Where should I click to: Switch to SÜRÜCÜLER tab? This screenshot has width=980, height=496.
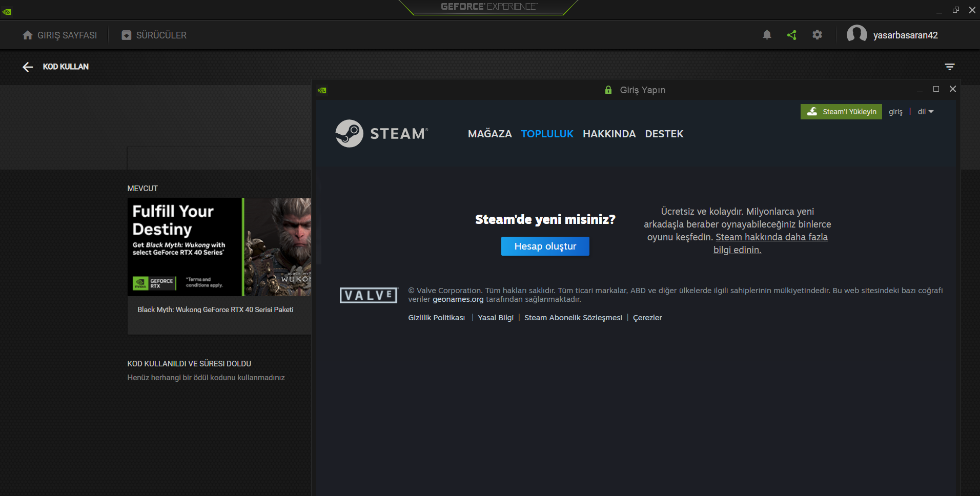pyautogui.click(x=154, y=35)
